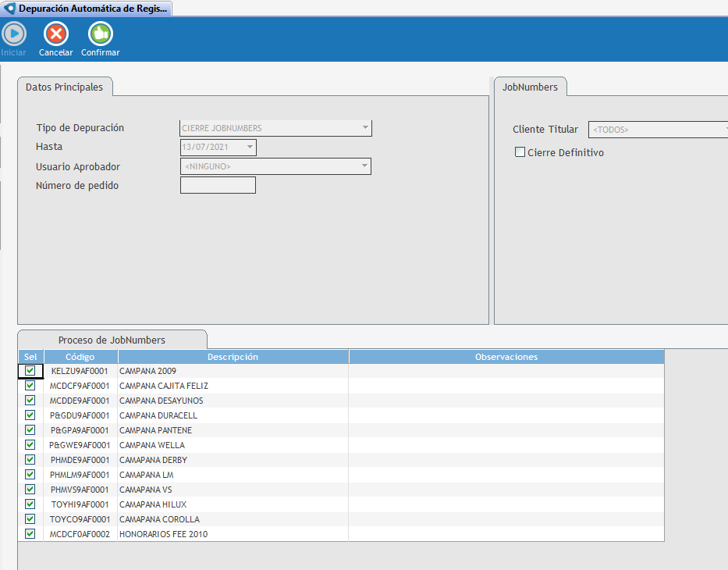This screenshot has height=570, width=728.
Task: Select the JobNumbers tab
Action: 530,87
